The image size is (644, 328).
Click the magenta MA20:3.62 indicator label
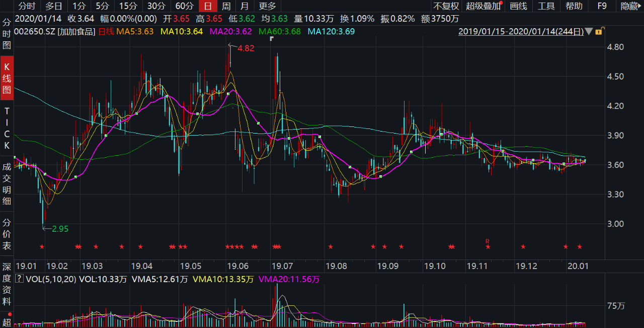(230, 32)
